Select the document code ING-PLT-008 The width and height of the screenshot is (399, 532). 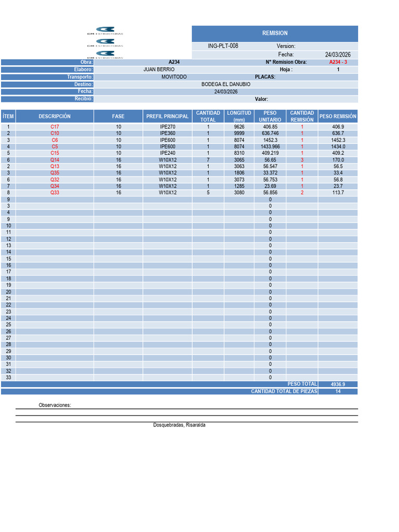[x=223, y=46]
